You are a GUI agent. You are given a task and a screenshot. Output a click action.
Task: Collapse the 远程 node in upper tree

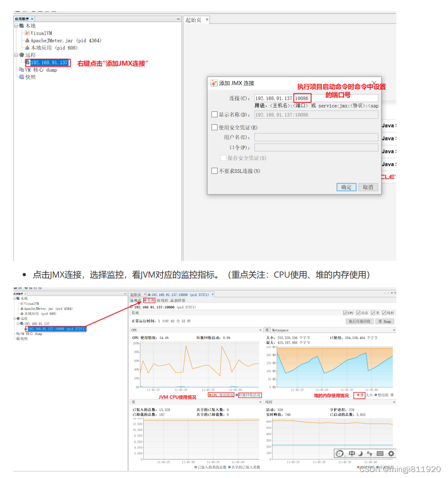pyautogui.click(x=16, y=55)
